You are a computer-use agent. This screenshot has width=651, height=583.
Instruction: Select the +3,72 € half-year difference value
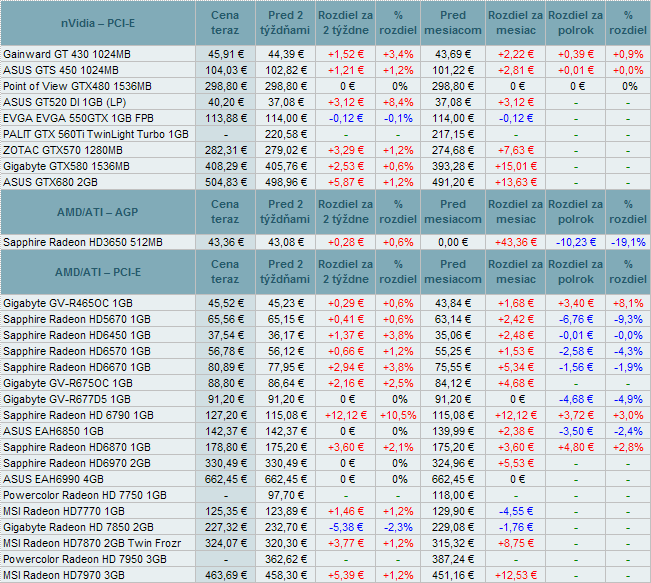576,415
